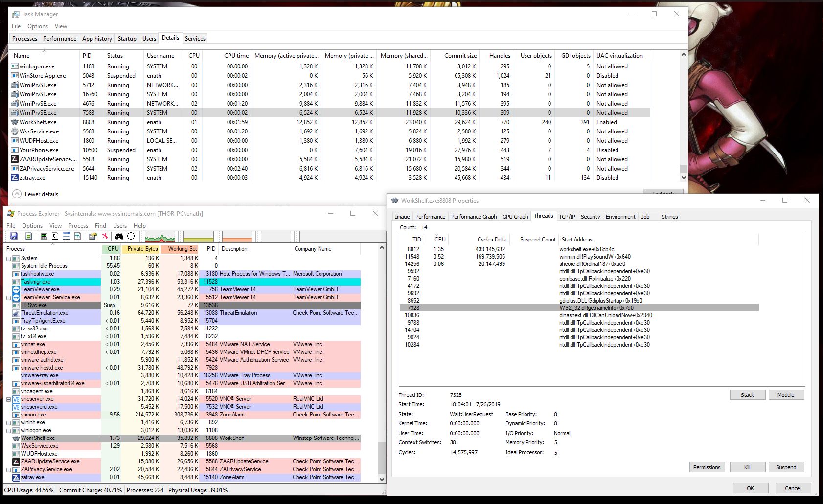823x504 pixels.
Task: Click the binoculars Find Handle icon
Action: click(x=119, y=236)
